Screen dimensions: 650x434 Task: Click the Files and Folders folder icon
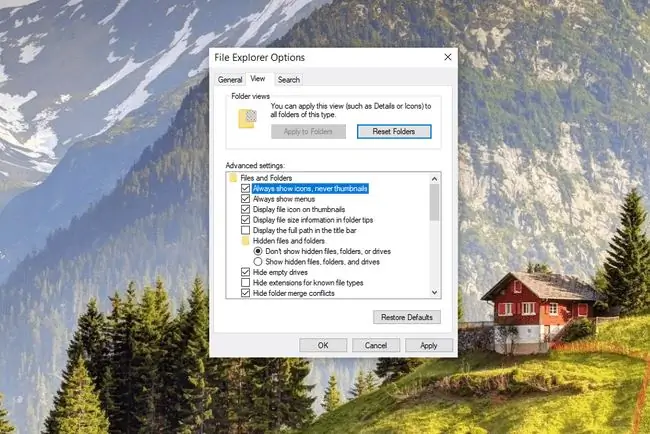[x=233, y=178]
